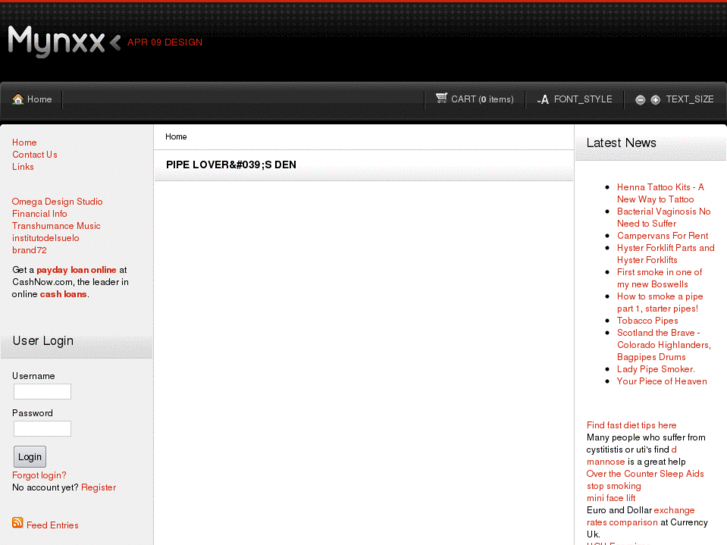This screenshot has width=727, height=545.
Task: Go to the Links page
Action: (23, 167)
